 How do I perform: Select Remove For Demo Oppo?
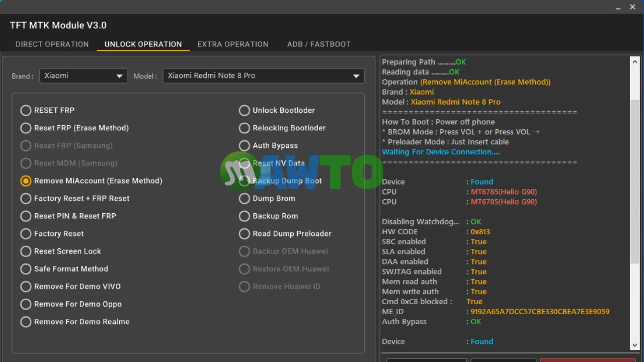pos(71,304)
